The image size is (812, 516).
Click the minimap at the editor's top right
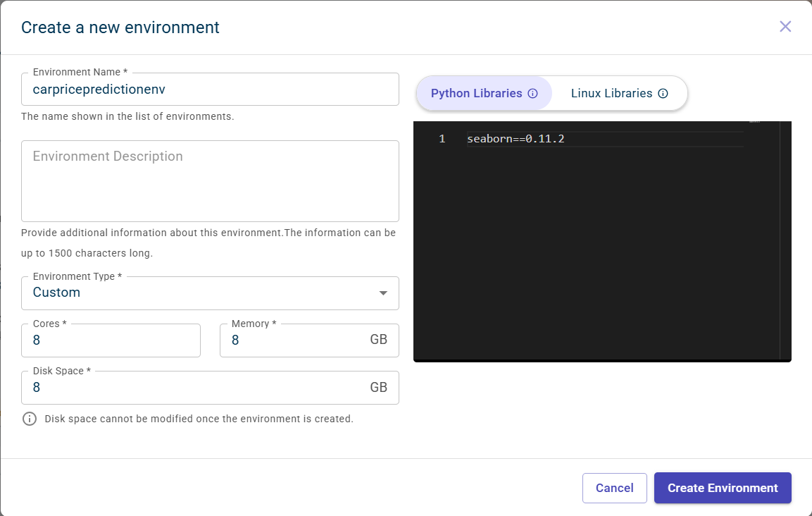pyautogui.click(x=755, y=123)
